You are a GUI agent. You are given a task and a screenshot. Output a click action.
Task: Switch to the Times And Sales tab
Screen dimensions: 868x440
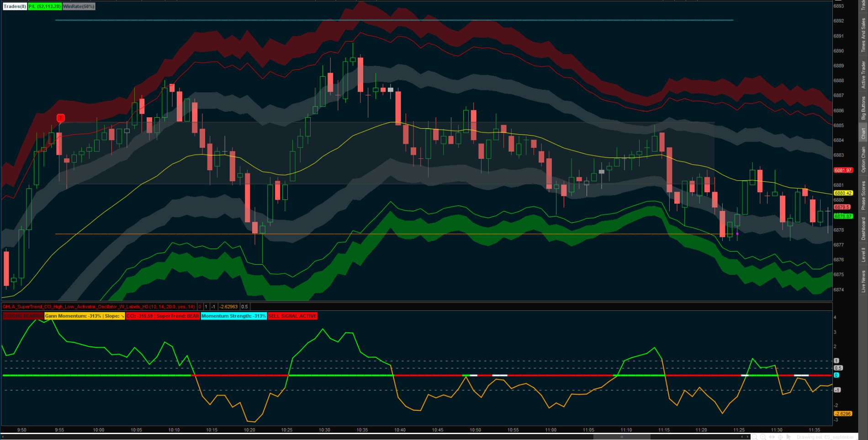point(863,35)
